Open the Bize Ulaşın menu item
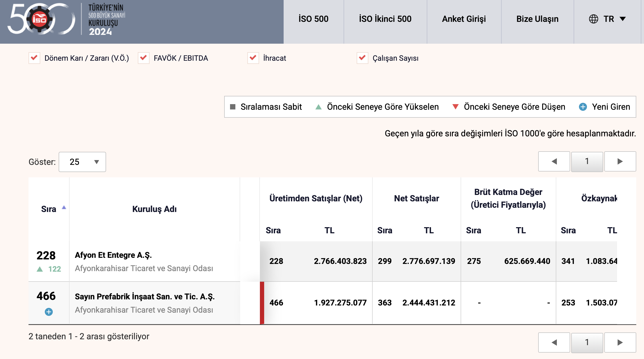 537,19
